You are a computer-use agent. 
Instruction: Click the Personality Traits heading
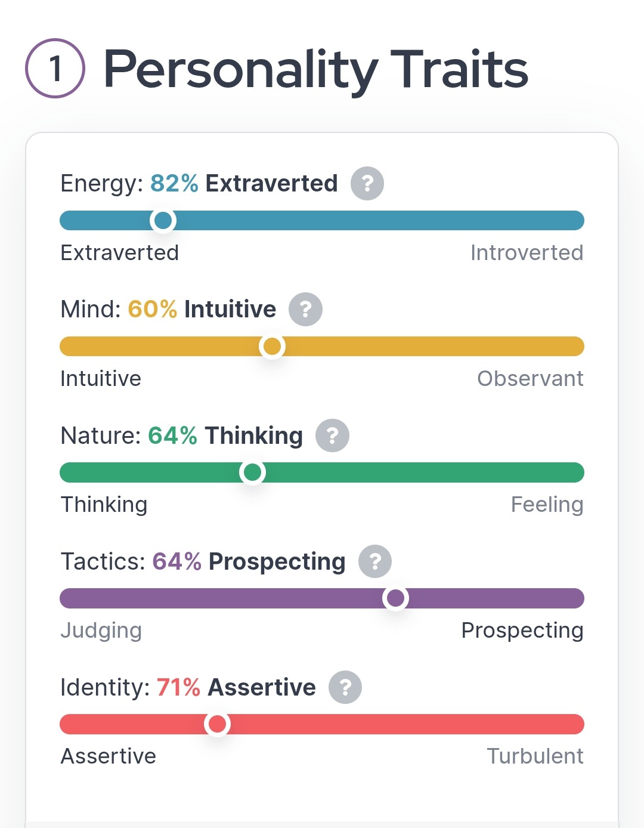[316, 70]
